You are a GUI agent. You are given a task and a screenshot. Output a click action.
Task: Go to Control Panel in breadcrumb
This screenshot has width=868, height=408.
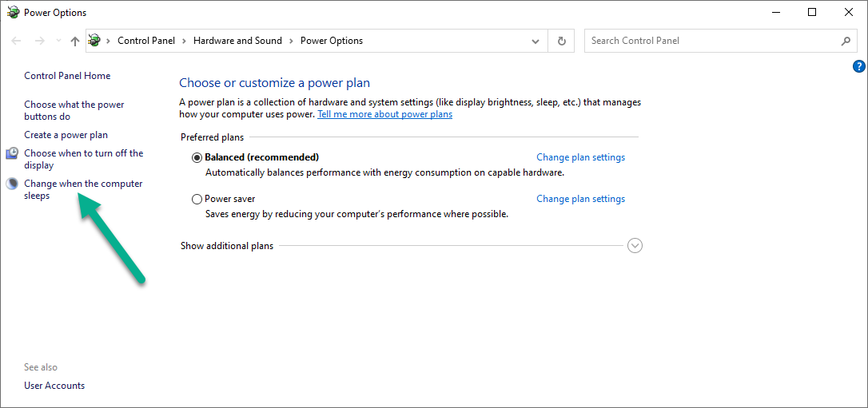click(145, 41)
